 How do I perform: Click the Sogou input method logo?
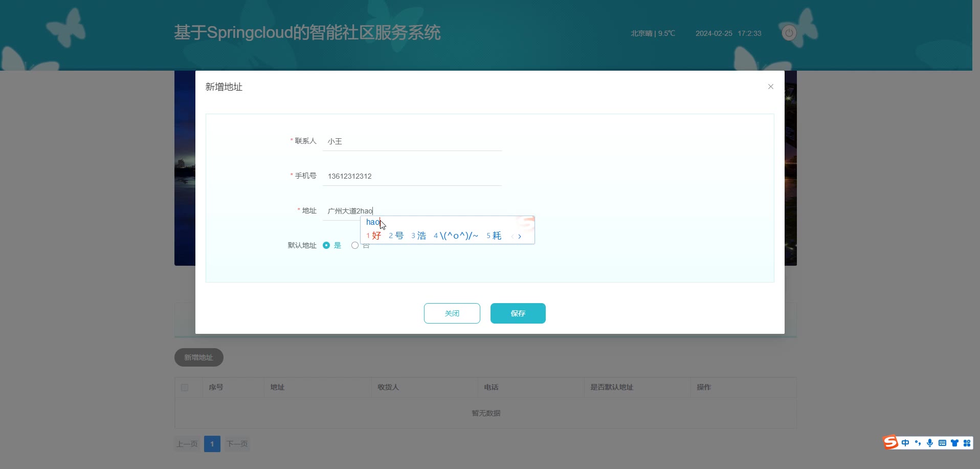[890, 442]
